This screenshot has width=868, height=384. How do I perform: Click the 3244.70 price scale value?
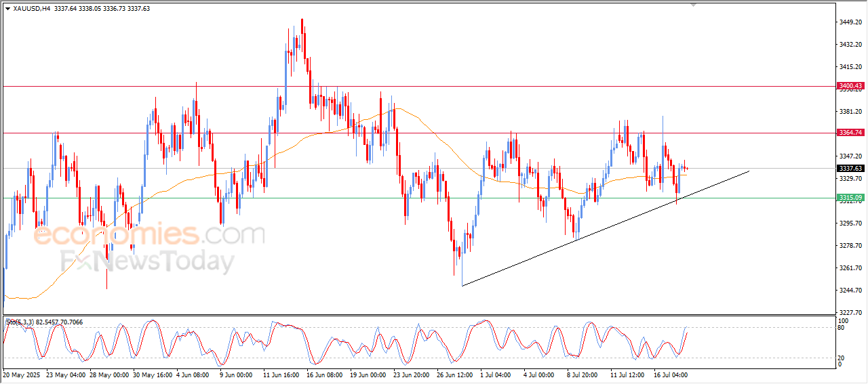coord(850,291)
